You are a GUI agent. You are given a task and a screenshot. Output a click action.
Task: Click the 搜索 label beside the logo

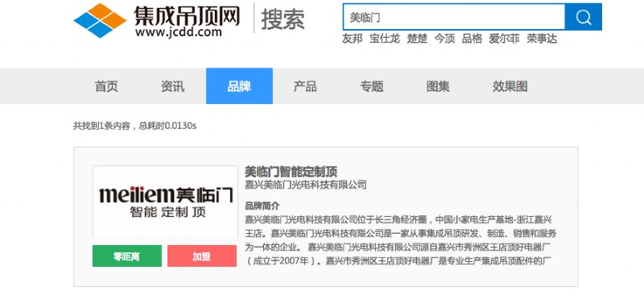(x=283, y=19)
